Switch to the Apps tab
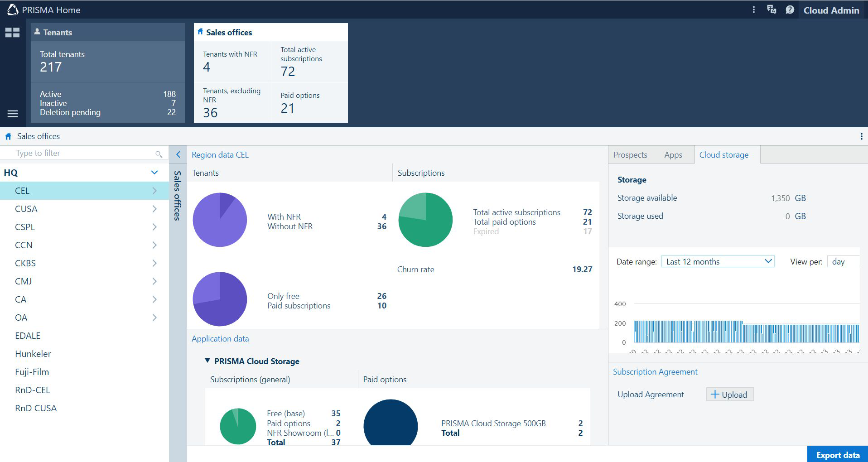 point(673,155)
